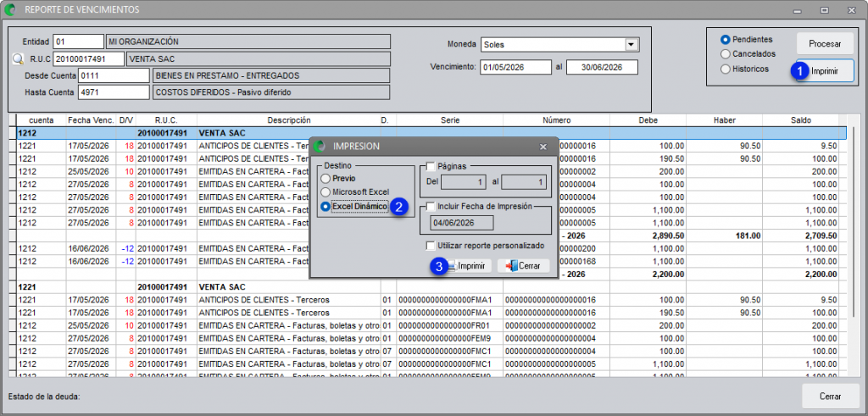Tick Incluir Fecha de Impresión checkbox
Screen dimensions: 868x416
(x=431, y=207)
